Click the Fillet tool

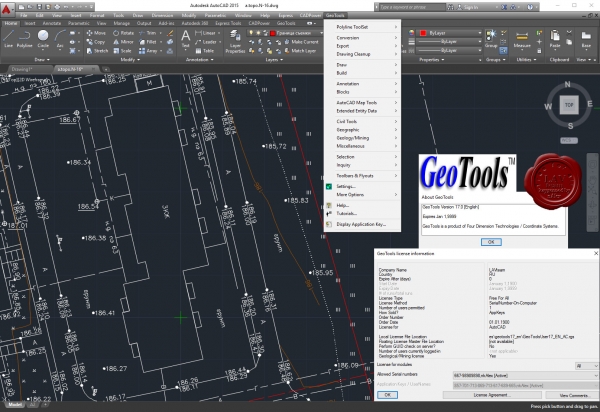(148, 42)
